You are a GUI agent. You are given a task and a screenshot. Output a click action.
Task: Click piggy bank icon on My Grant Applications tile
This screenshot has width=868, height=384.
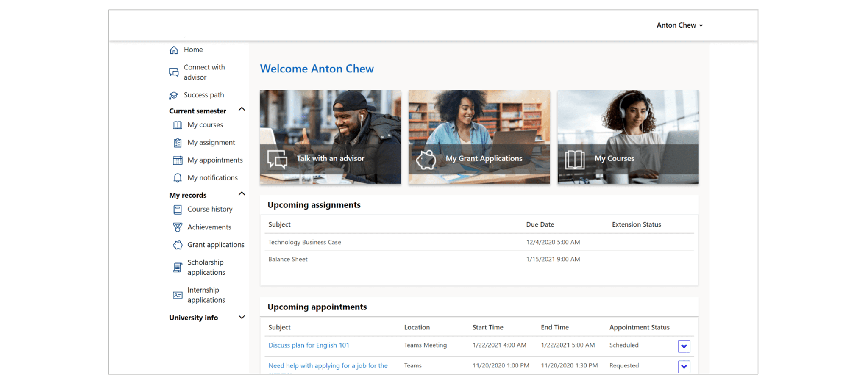[x=426, y=160]
